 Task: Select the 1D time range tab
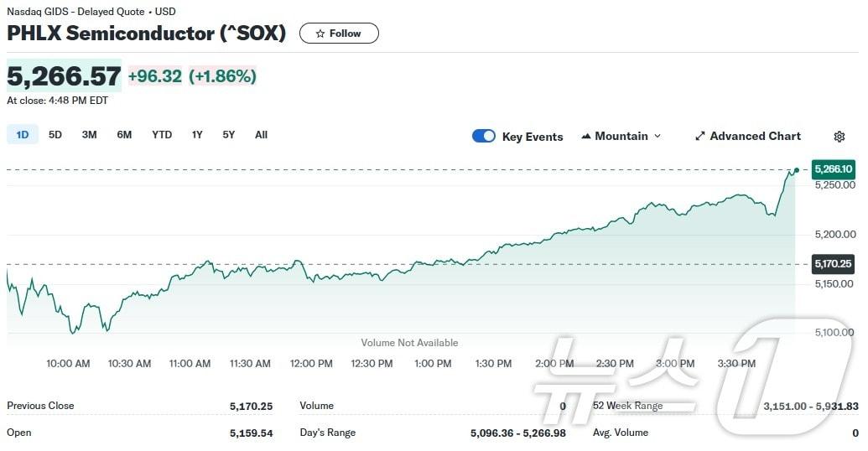click(x=23, y=134)
